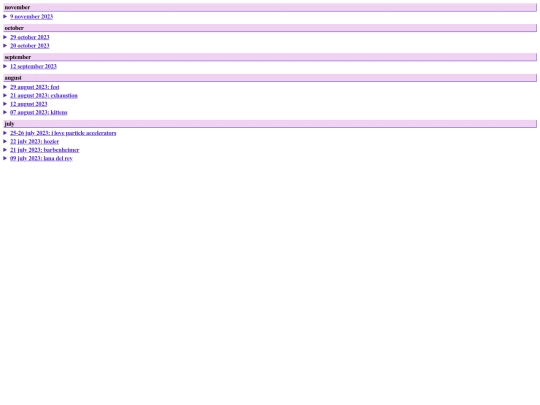This screenshot has height=405, width=540.
Task: Open the 22 july 2023: hozier link
Action: click(34, 141)
